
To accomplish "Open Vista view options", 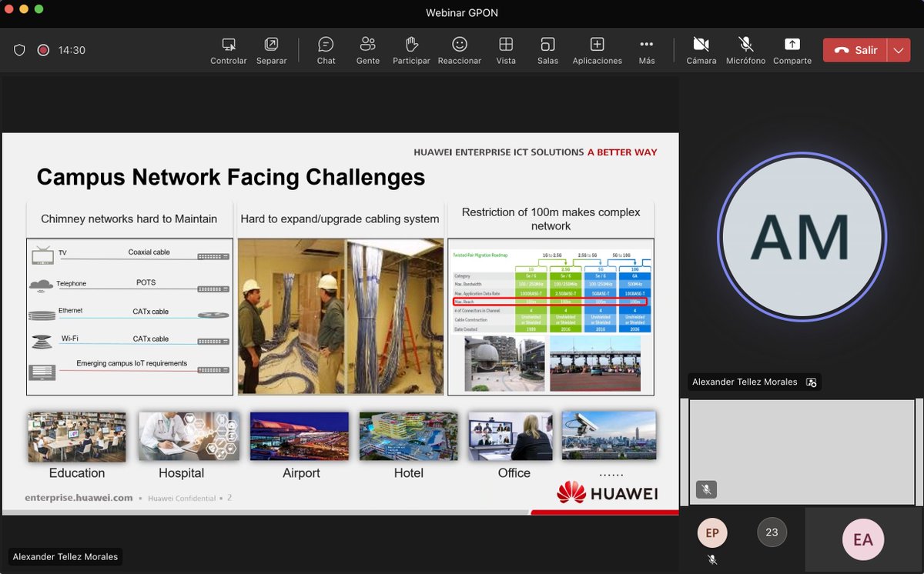I will [506, 49].
